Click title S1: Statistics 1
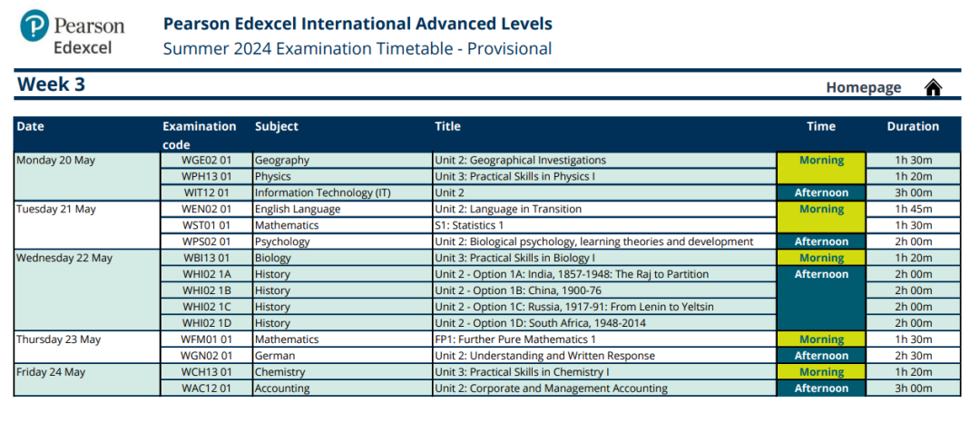980x423 pixels. point(469,225)
